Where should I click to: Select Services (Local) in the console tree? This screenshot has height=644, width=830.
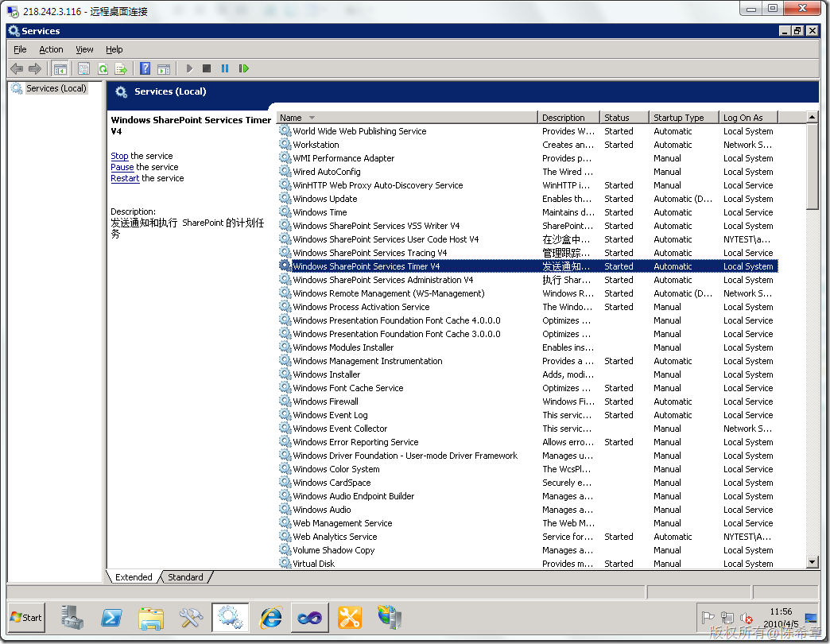pyautogui.click(x=56, y=87)
